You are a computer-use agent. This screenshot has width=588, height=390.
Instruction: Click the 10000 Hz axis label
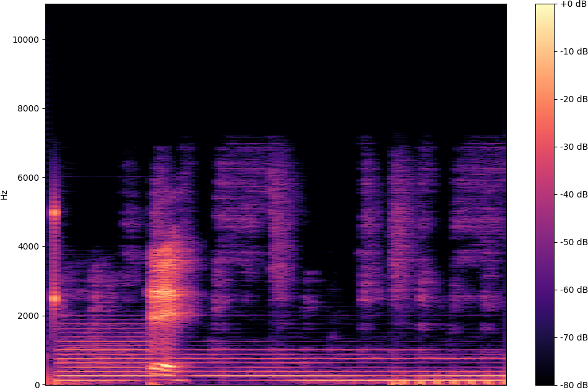[x=26, y=40]
